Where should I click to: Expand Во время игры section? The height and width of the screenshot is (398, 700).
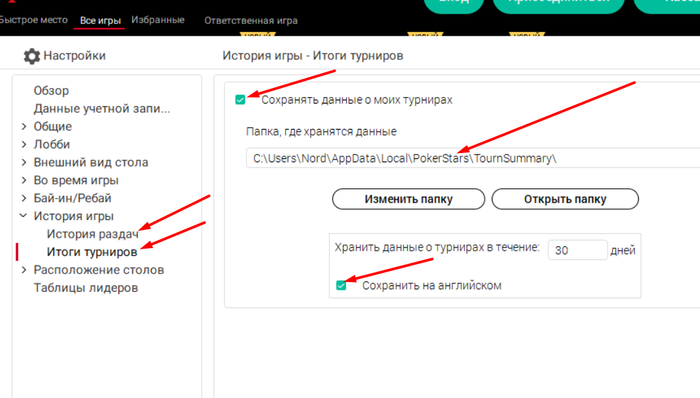(24, 180)
